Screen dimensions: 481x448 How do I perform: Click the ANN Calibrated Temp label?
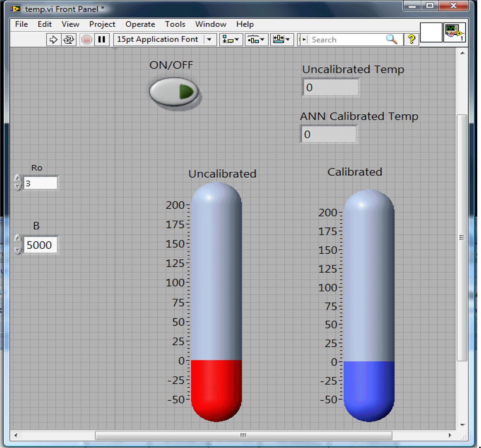coord(359,116)
